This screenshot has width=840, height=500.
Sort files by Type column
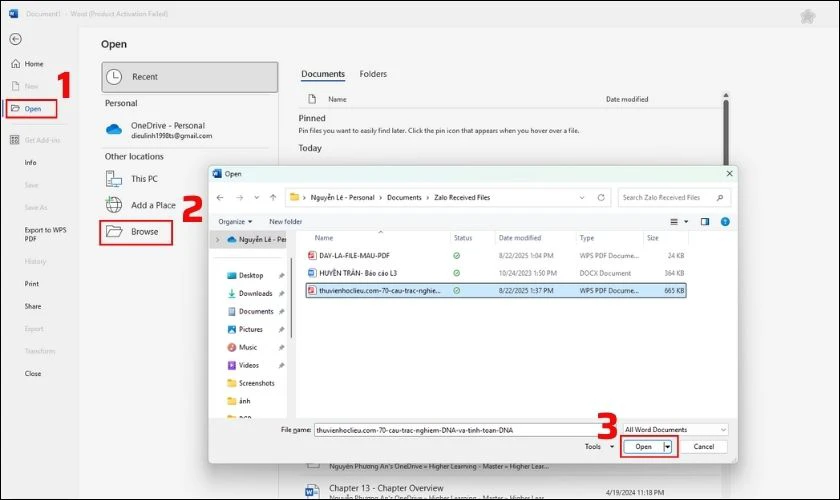(587, 238)
